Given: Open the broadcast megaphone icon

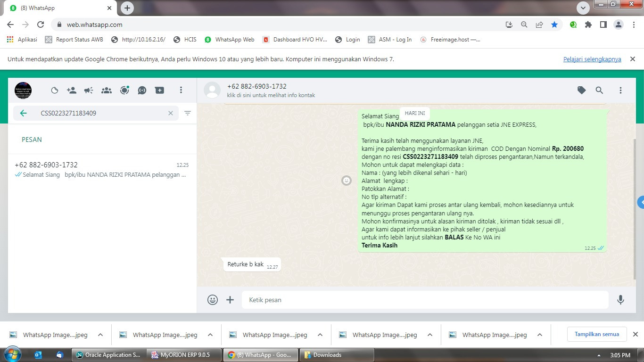Looking at the screenshot, I should (x=89, y=90).
